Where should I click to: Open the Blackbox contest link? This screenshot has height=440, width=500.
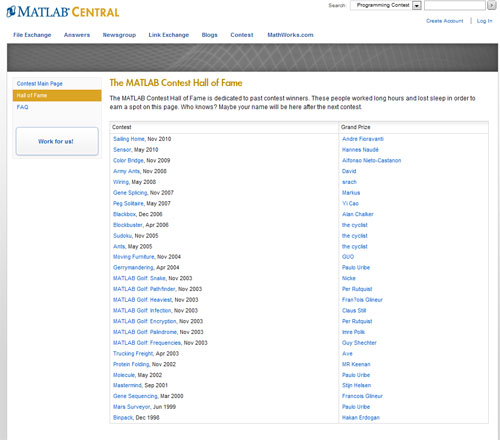pyautogui.click(x=124, y=214)
